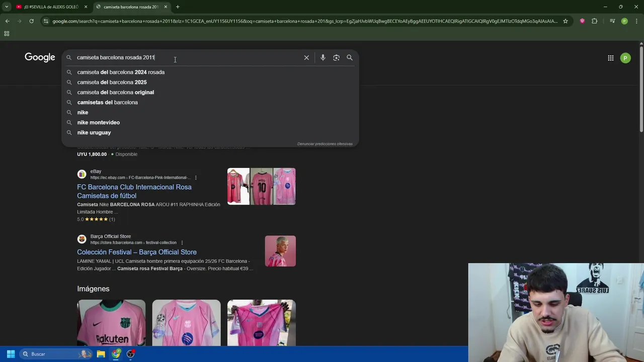Submit search with the magnifier icon

350,57
